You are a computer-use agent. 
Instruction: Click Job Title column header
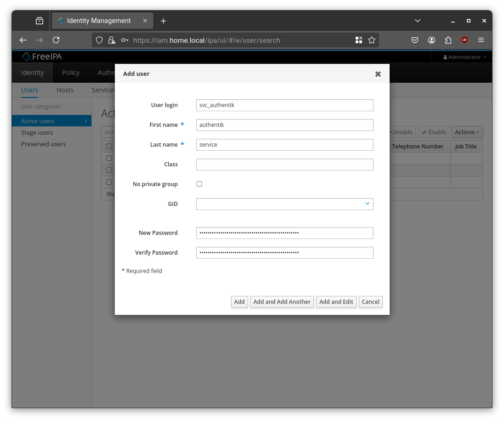click(x=465, y=146)
